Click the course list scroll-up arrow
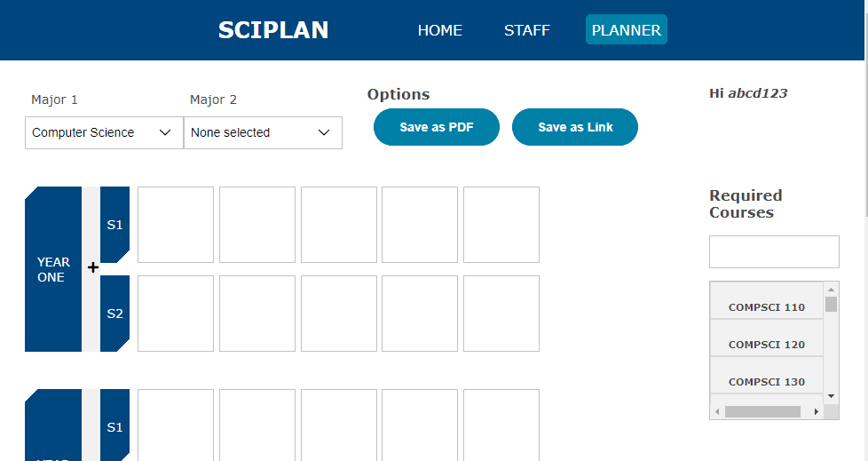868x461 pixels. 832,289
